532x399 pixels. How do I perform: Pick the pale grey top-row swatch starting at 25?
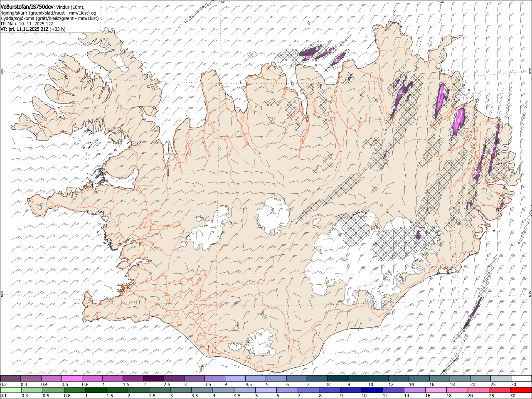[500, 378]
